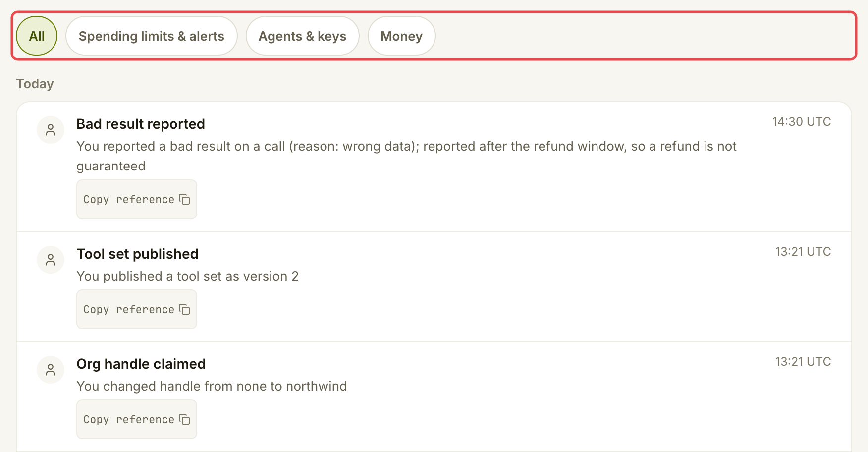Select text 'You changed handle from none to northwind'
This screenshot has width=868, height=452.
click(212, 386)
